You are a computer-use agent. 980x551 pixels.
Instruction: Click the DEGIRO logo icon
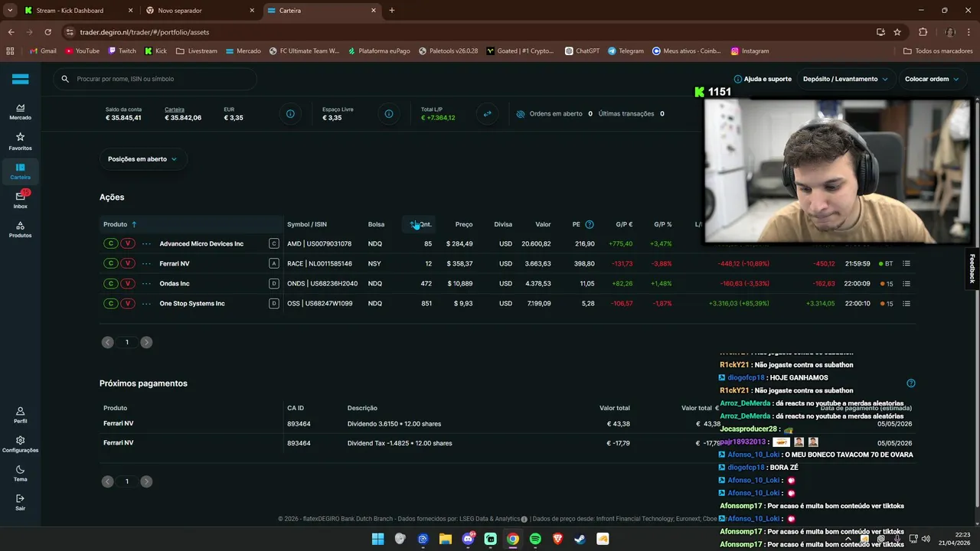(21, 79)
